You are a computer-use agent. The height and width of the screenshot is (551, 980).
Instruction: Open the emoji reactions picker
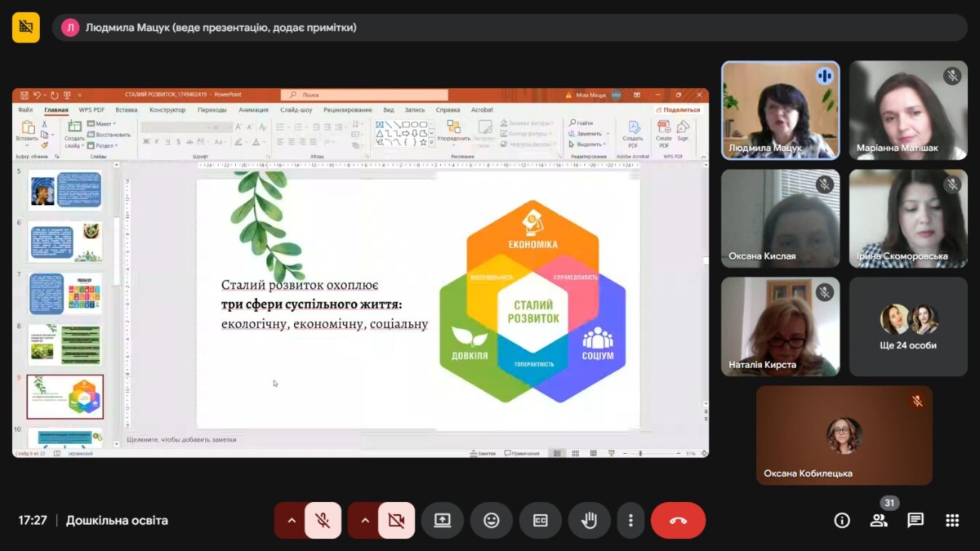tap(491, 520)
